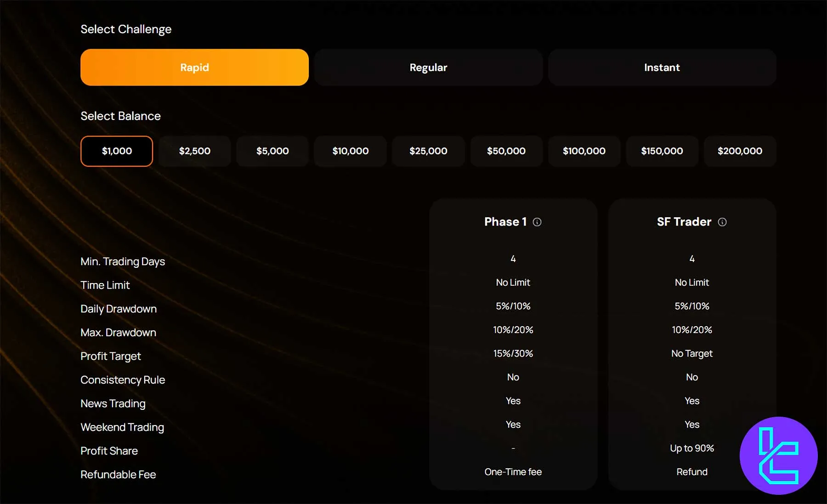827x504 pixels.
Task: Pick the $50,000 balance tier
Action: [506, 151]
